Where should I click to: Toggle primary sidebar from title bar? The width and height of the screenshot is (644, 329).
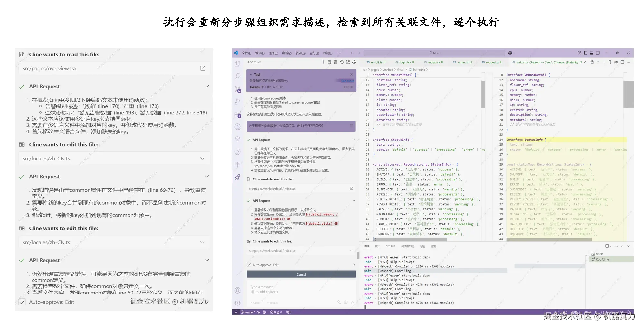(585, 53)
